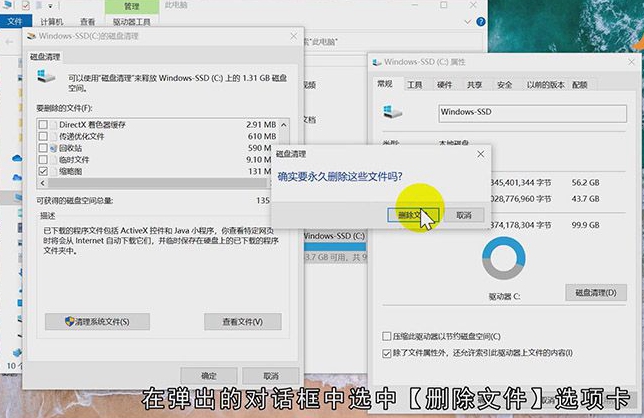This screenshot has width=644, height=418.
Task: Open the 查看 ribbon tab
Action: [x=87, y=22]
